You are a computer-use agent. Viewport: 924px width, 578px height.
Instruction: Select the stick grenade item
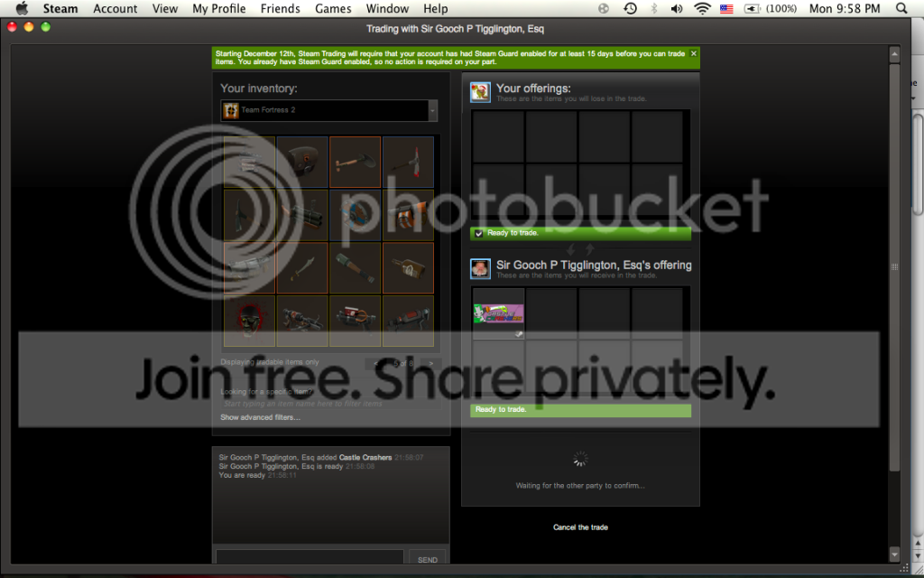[x=355, y=268]
